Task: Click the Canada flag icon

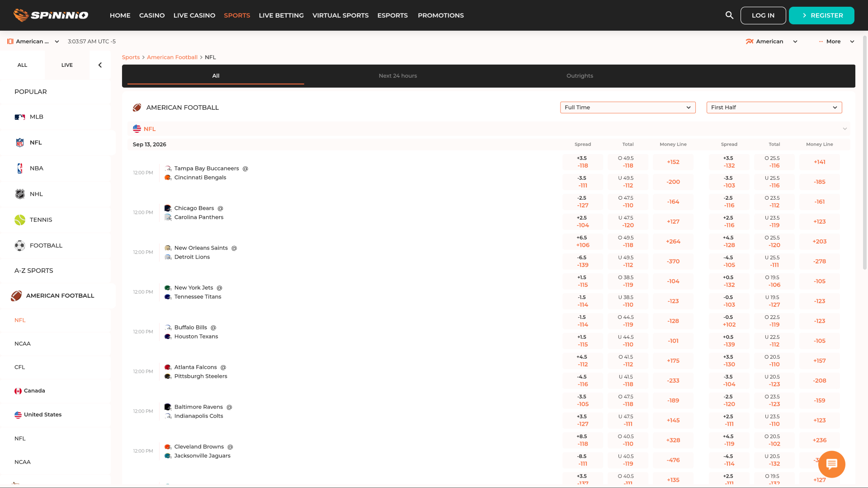Action: (18, 391)
